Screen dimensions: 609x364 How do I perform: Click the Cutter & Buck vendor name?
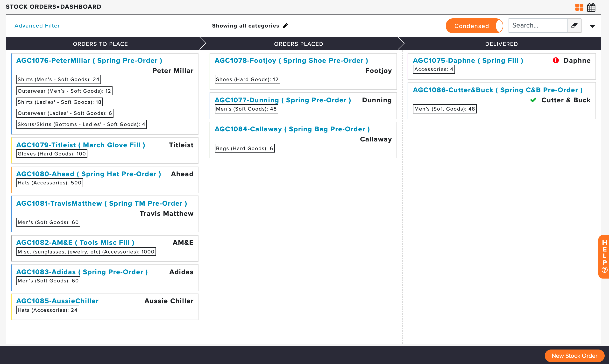(566, 100)
